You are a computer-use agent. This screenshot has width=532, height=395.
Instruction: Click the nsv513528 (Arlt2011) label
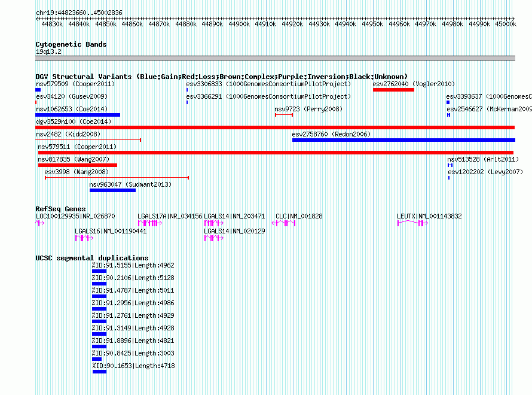483,159
